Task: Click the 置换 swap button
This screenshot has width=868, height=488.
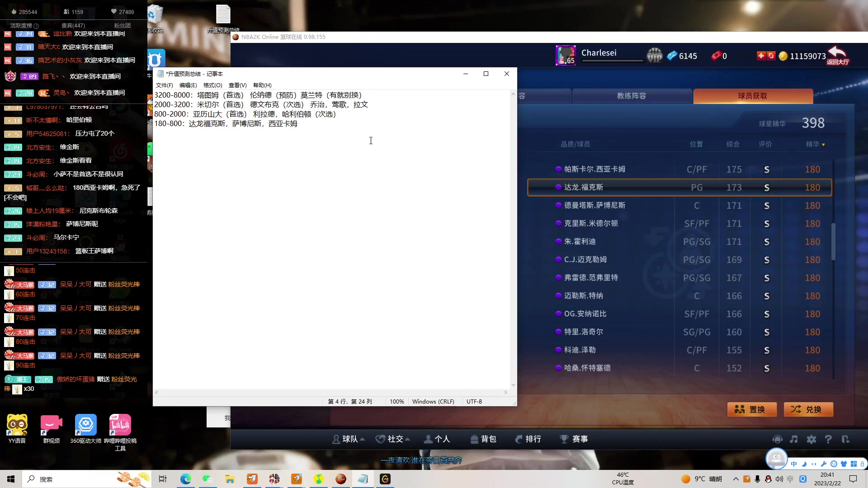Action: tap(752, 409)
